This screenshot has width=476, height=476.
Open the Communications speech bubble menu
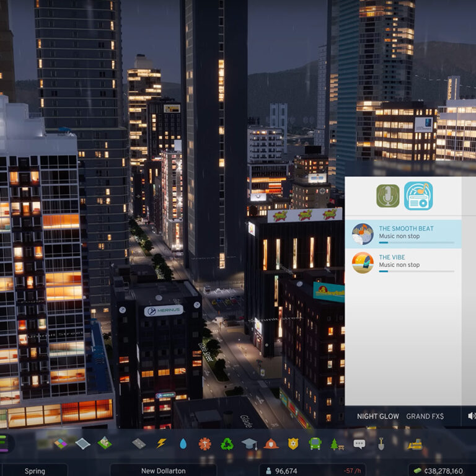(359, 444)
